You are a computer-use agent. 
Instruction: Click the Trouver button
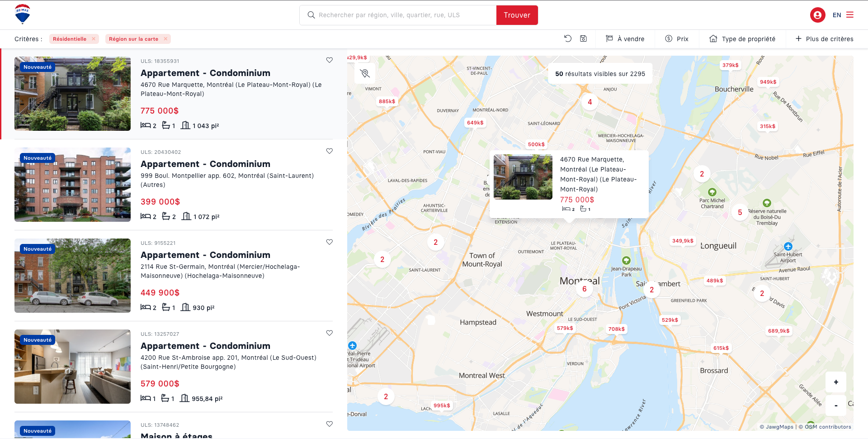[517, 15]
